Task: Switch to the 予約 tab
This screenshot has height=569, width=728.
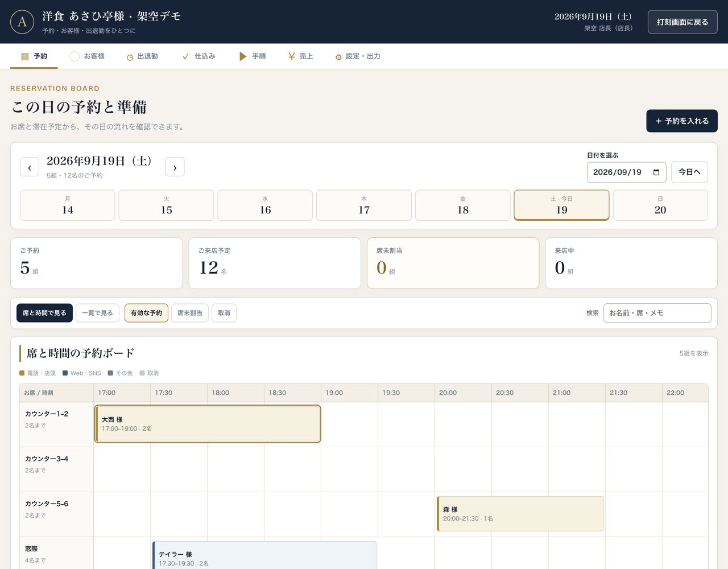Action: pyautogui.click(x=34, y=56)
